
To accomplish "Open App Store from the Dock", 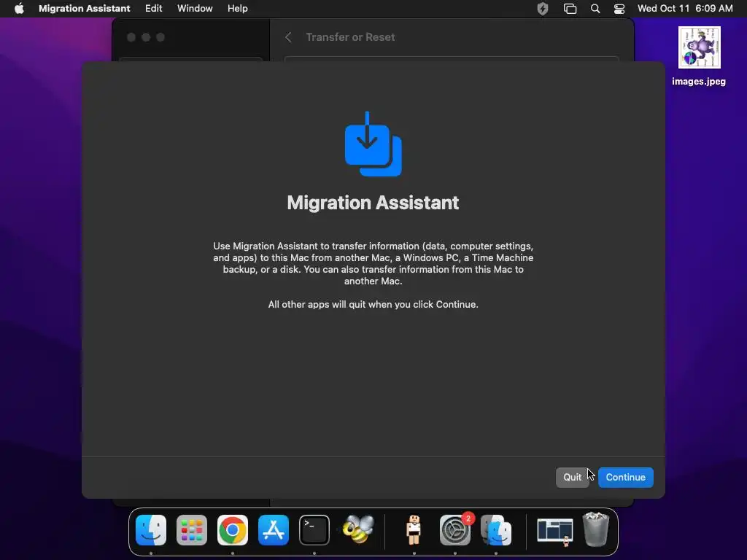I will 274,530.
